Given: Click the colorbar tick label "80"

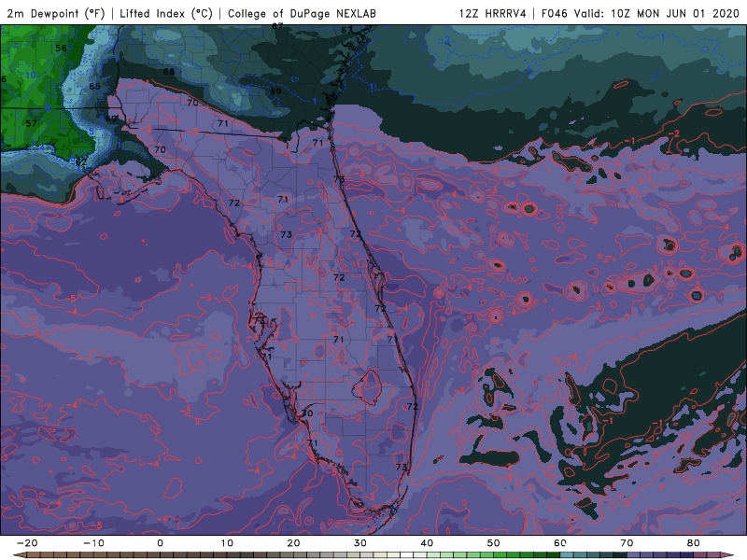Looking at the screenshot, I should pyautogui.click(x=694, y=543).
